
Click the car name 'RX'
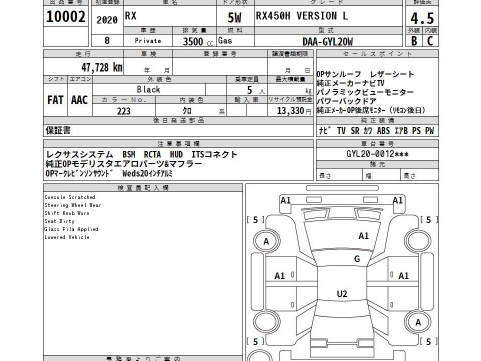point(131,16)
